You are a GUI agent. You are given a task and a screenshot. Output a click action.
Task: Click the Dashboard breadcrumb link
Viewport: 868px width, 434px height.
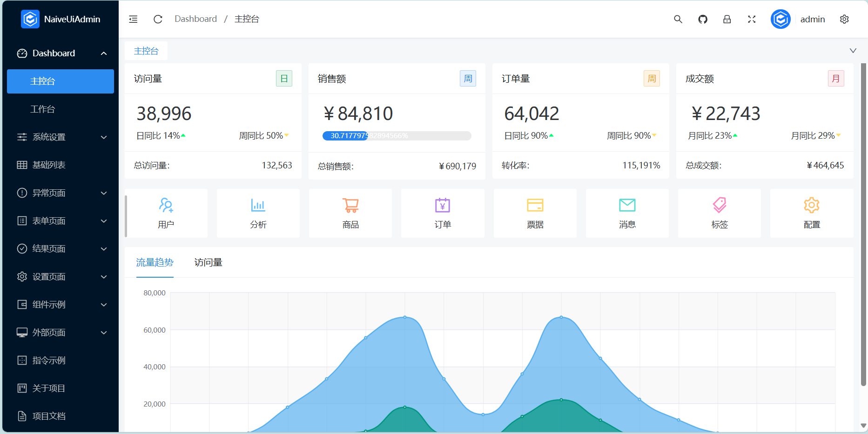coord(195,19)
